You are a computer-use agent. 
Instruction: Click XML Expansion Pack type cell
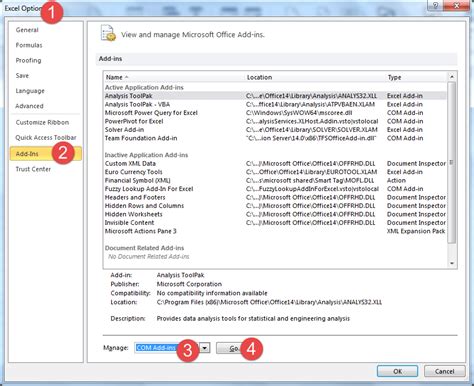click(x=416, y=231)
